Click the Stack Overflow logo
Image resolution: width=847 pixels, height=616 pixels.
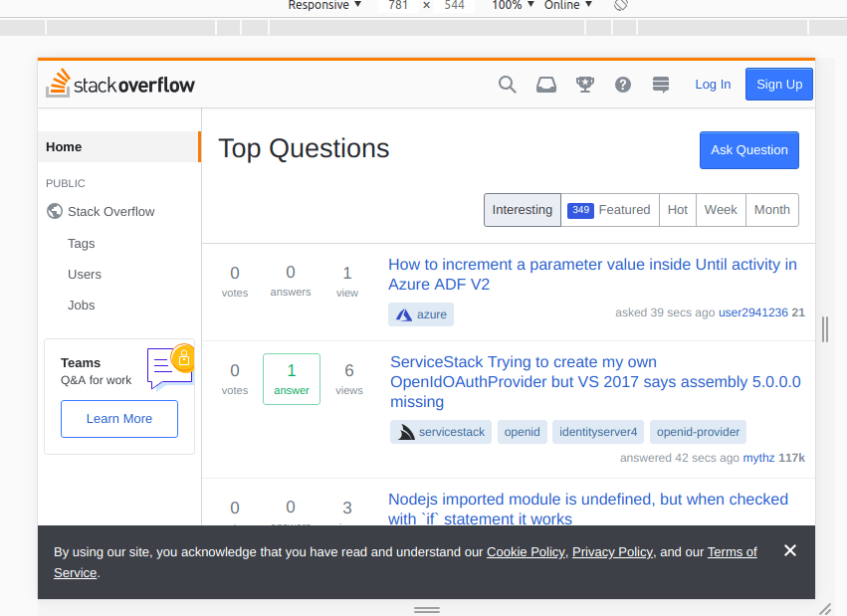point(120,85)
